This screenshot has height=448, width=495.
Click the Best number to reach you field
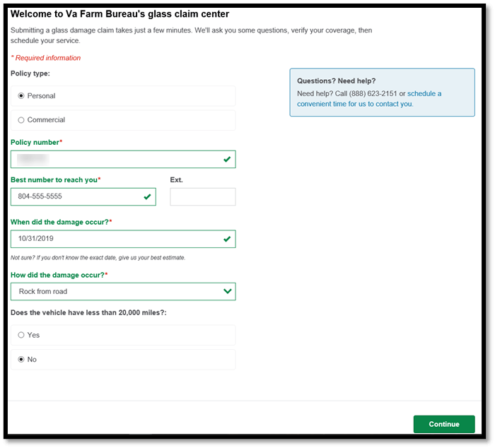pos(83,197)
